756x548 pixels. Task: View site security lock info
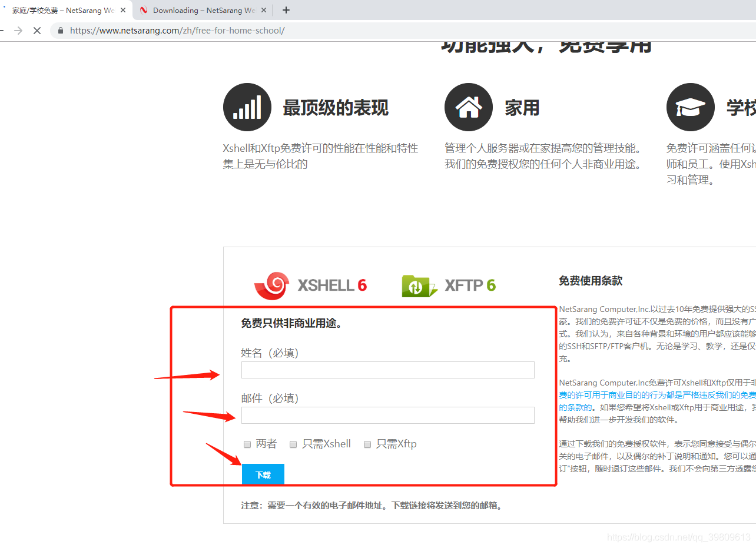coord(61,31)
